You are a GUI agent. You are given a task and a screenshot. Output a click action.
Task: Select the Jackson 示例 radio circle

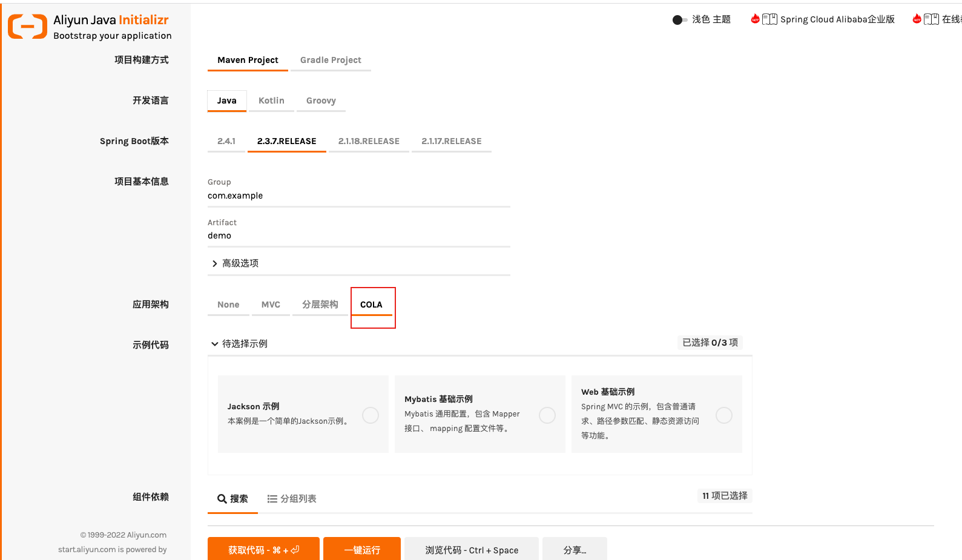tap(371, 415)
